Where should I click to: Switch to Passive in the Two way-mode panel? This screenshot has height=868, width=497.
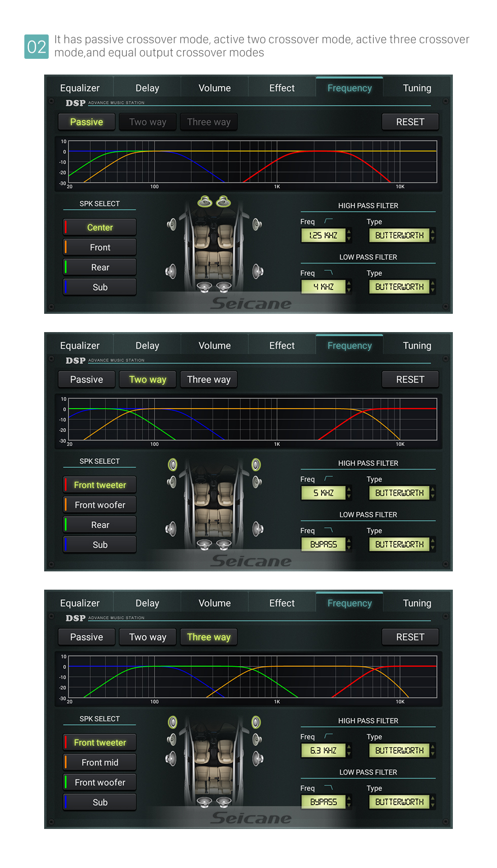87,380
